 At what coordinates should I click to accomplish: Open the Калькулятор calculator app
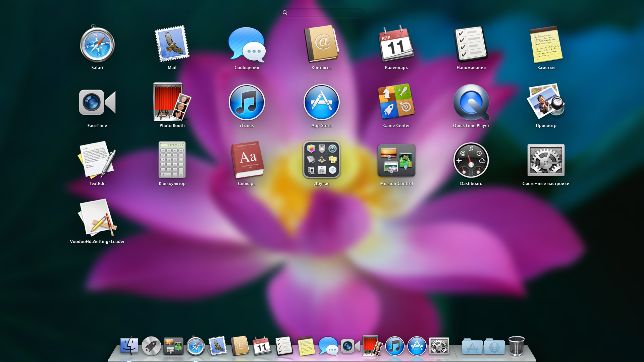coord(172,160)
